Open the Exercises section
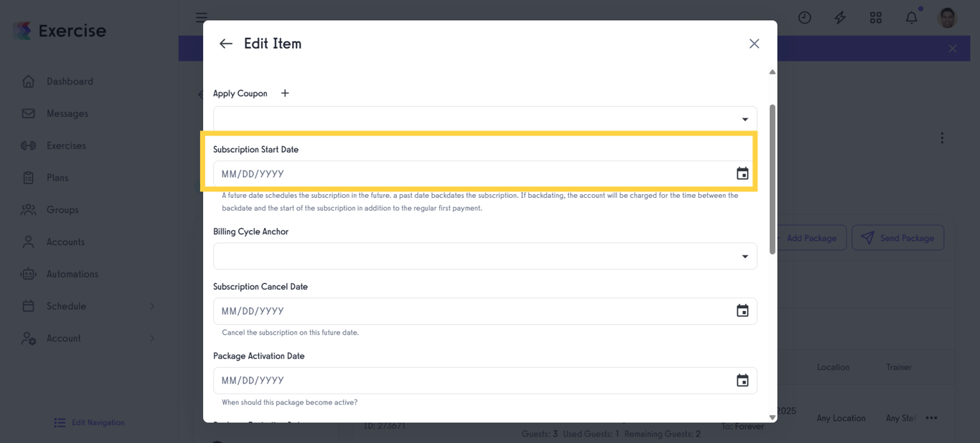 pyautogui.click(x=67, y=146)
